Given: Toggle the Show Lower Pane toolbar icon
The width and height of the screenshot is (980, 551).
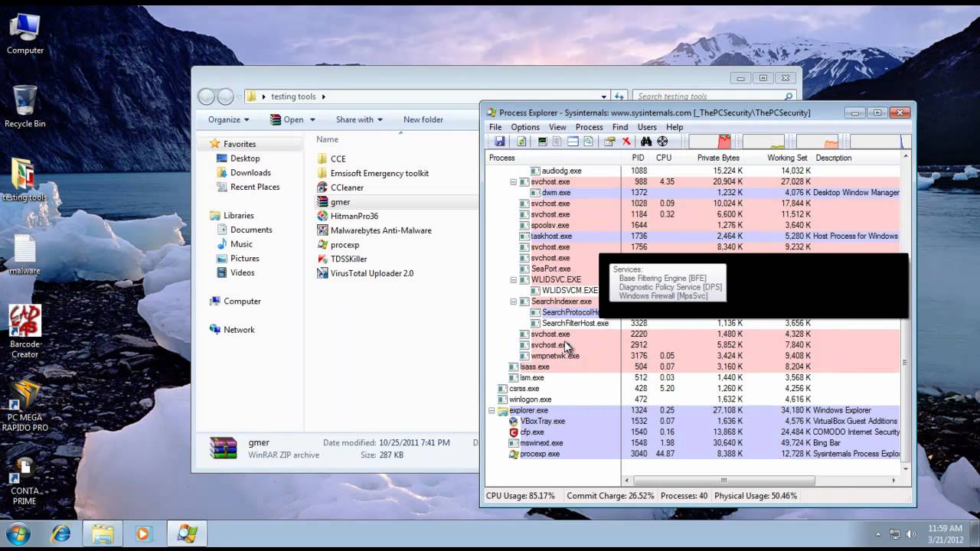Looking at the screenshot, I should 573,142.
